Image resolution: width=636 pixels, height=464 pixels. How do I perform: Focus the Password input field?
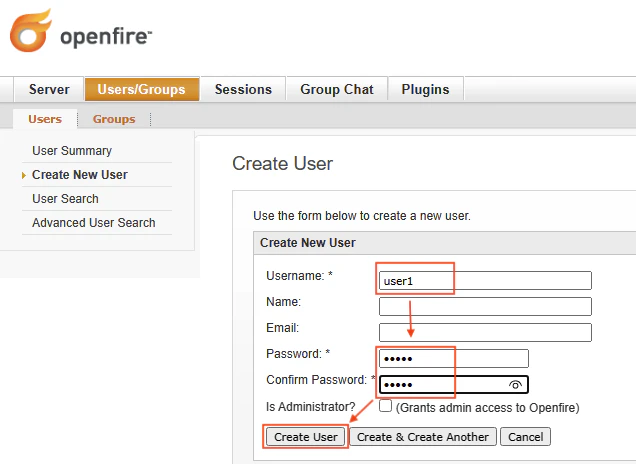pyautogui.click(x=453, y=359)
